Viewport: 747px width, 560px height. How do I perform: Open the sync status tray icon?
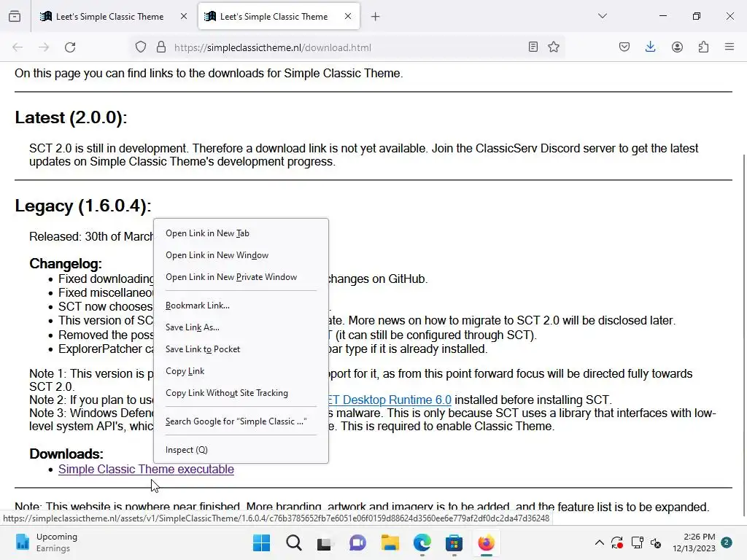tap(617, 542)
